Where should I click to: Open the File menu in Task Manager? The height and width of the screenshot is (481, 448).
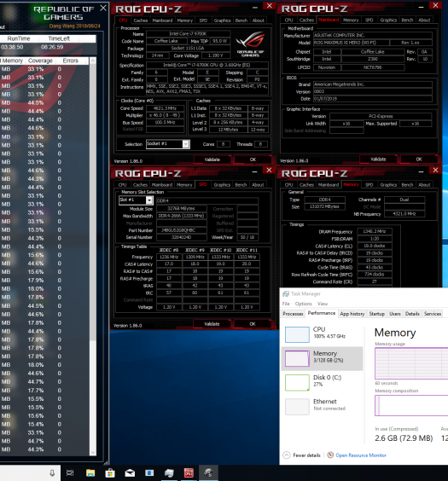(x=286, y=304)
